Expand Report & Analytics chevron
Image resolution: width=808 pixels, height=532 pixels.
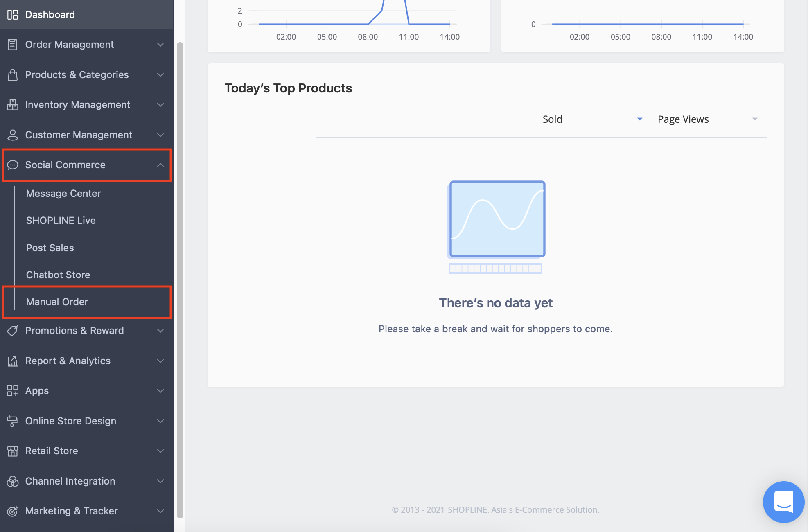point(160,361)
